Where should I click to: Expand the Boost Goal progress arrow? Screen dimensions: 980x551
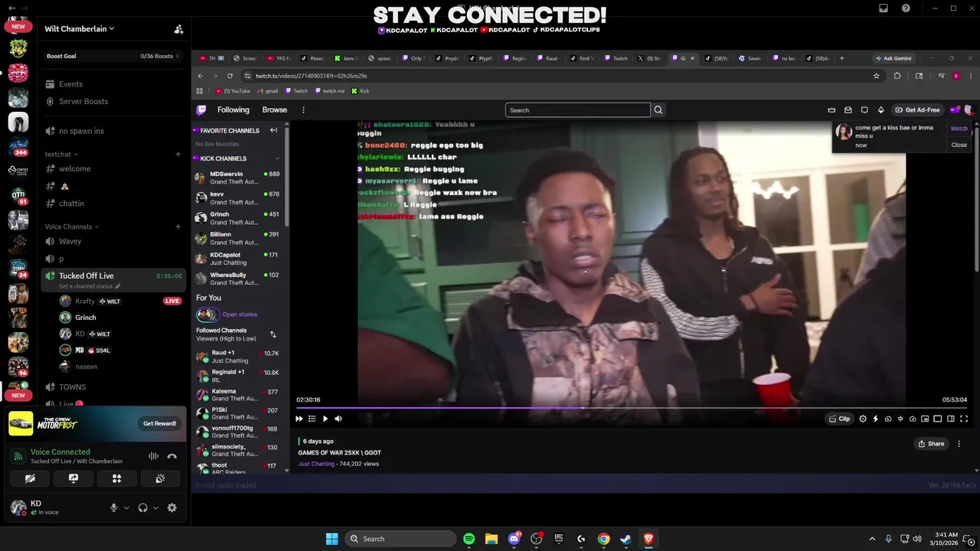[178, 56]
